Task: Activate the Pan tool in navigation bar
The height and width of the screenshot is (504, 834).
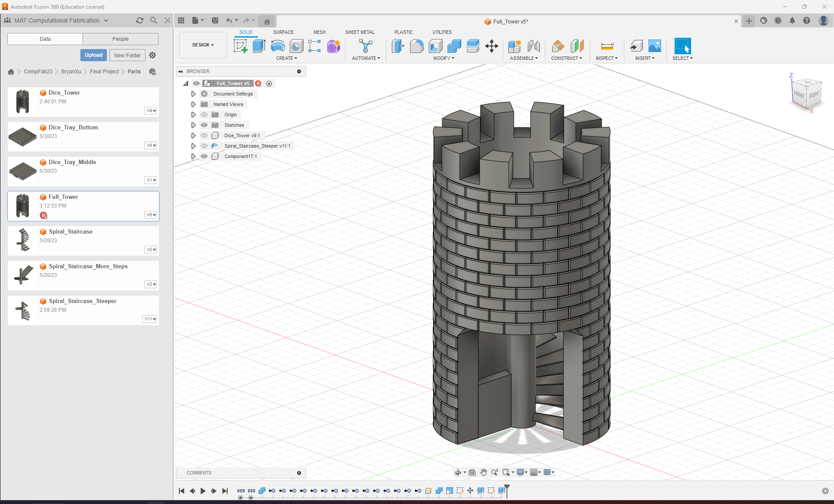Action: [x=484, y=472]
